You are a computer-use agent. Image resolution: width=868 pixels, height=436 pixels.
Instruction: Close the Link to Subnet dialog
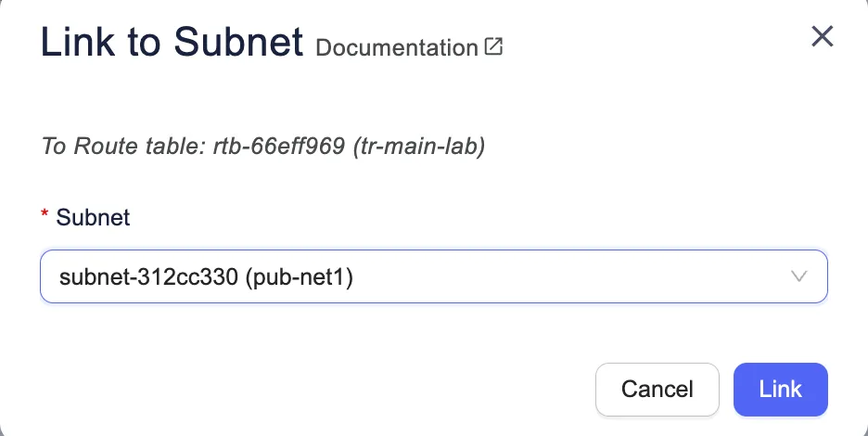823,37
